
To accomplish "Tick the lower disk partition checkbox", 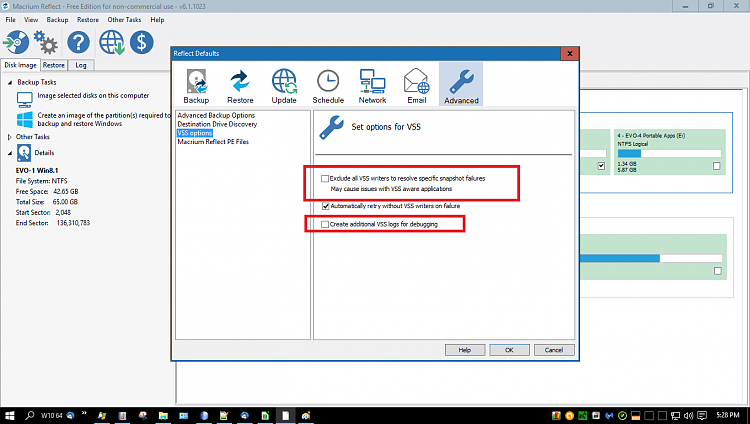I will 717,271.
